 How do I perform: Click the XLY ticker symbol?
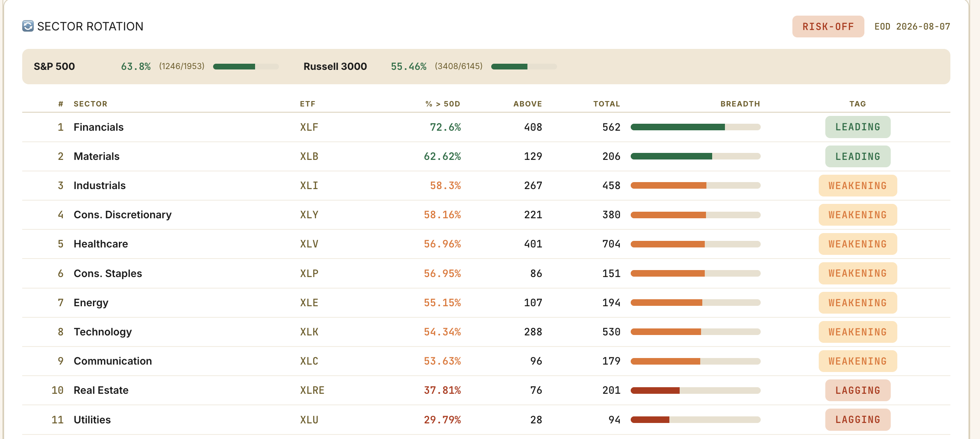click(x=309, y=215)
